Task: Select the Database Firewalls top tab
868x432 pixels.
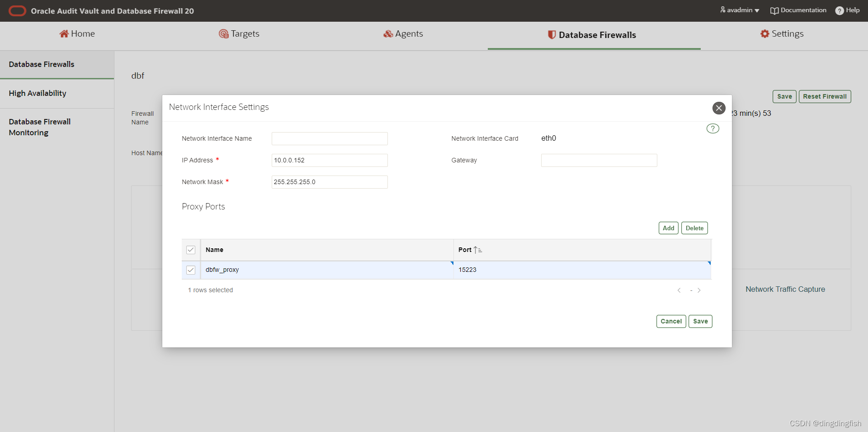Action: tap(594, 35)
